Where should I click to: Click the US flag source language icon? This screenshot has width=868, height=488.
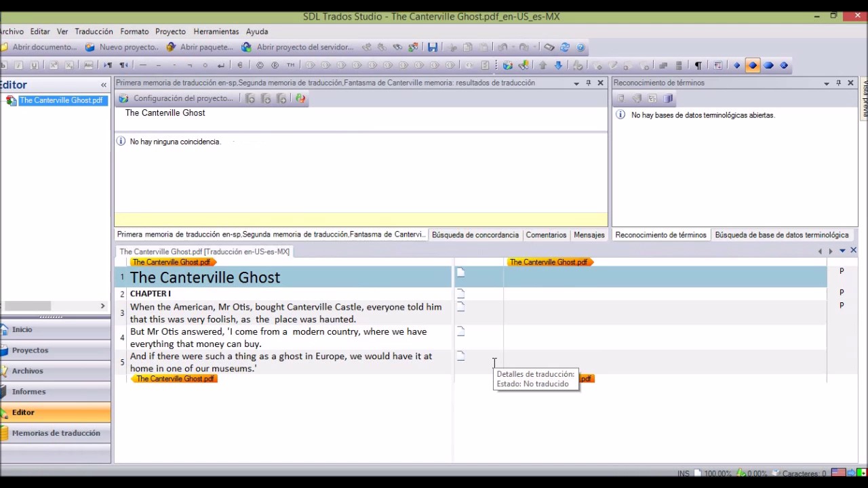tap(838, 473)
